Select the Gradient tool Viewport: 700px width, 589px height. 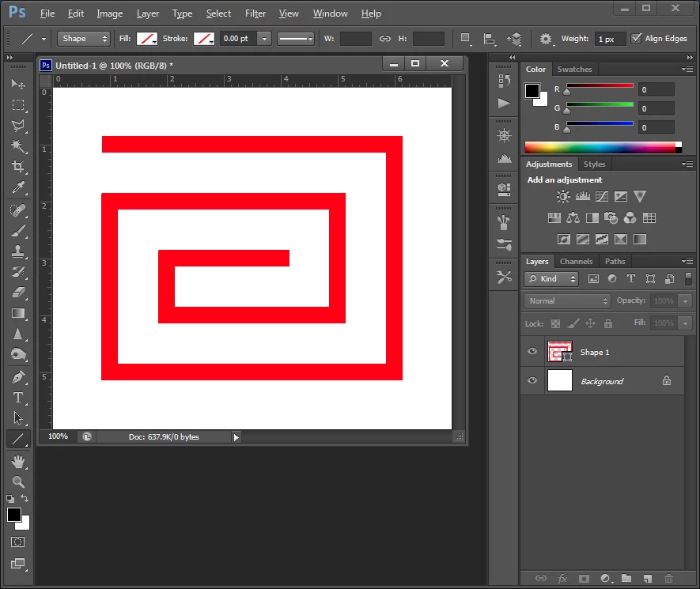click(18, 313)
